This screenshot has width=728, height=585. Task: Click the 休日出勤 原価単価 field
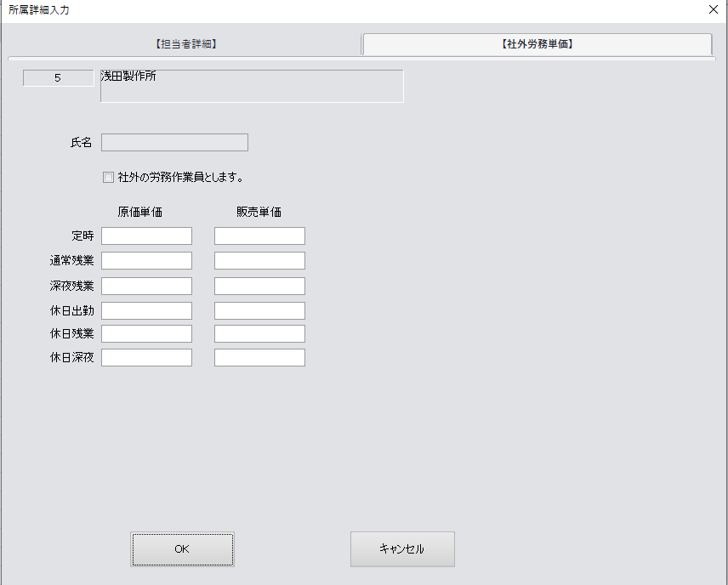point(146,310)
